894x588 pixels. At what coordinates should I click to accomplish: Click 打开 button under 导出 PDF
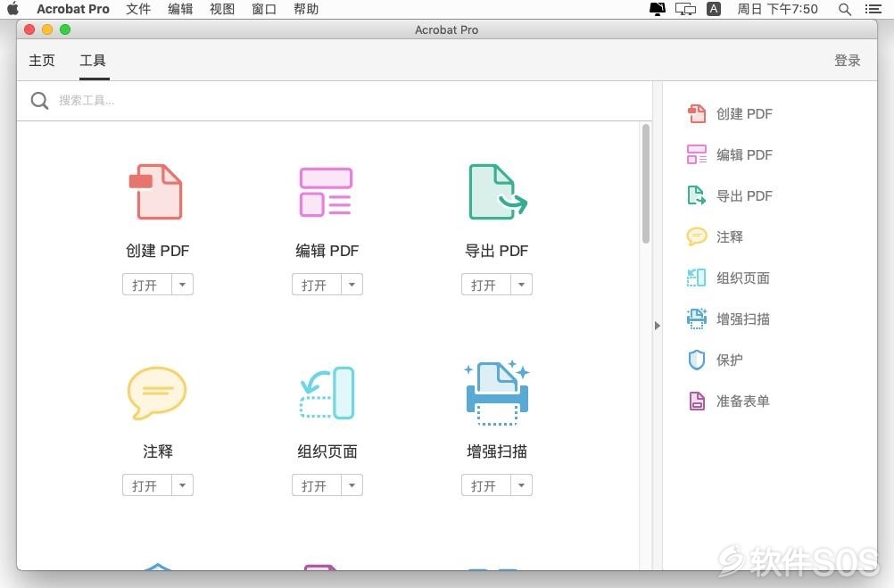click(485, 284)
